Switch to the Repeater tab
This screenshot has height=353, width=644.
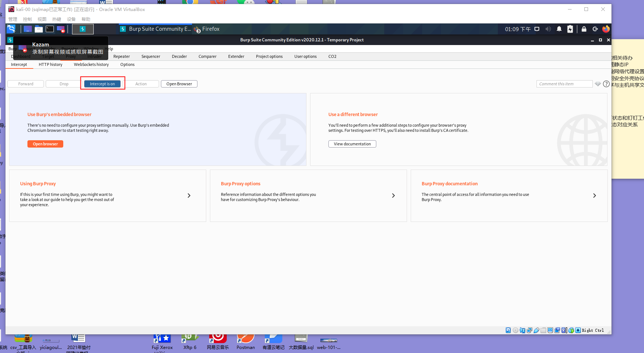[121, 56]
